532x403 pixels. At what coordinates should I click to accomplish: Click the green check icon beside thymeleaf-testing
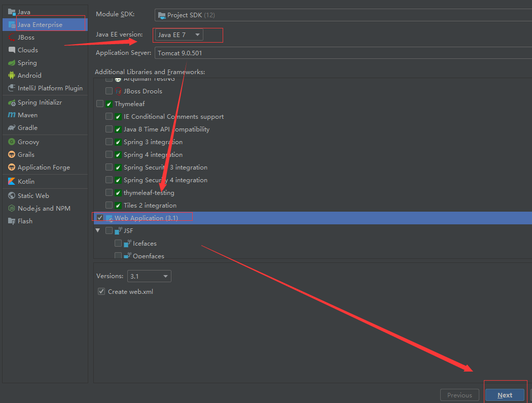[118, 193]
